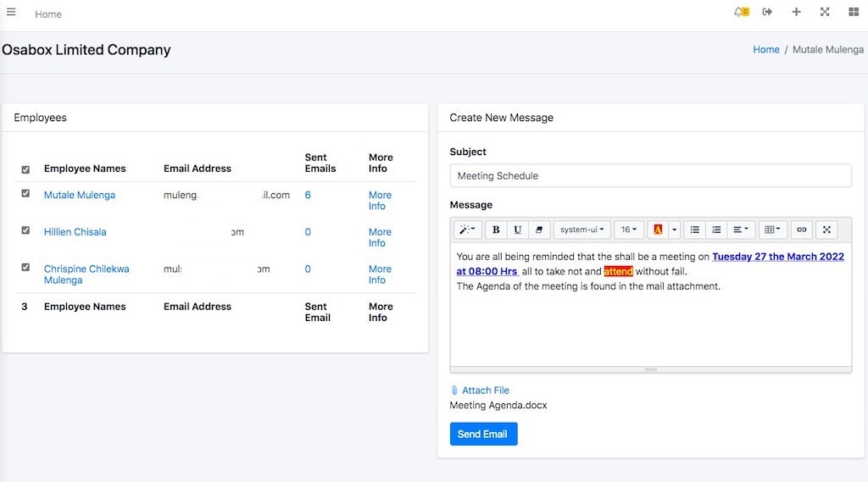The height and width of the screenshot is (482, 868).
Task: Click Home in the top navigation bar
Action: click(x=48, y=14)
